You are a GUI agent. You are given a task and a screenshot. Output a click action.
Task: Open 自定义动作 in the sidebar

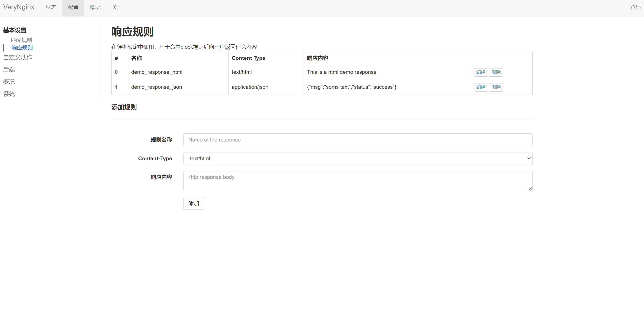[x=18, y=57]
